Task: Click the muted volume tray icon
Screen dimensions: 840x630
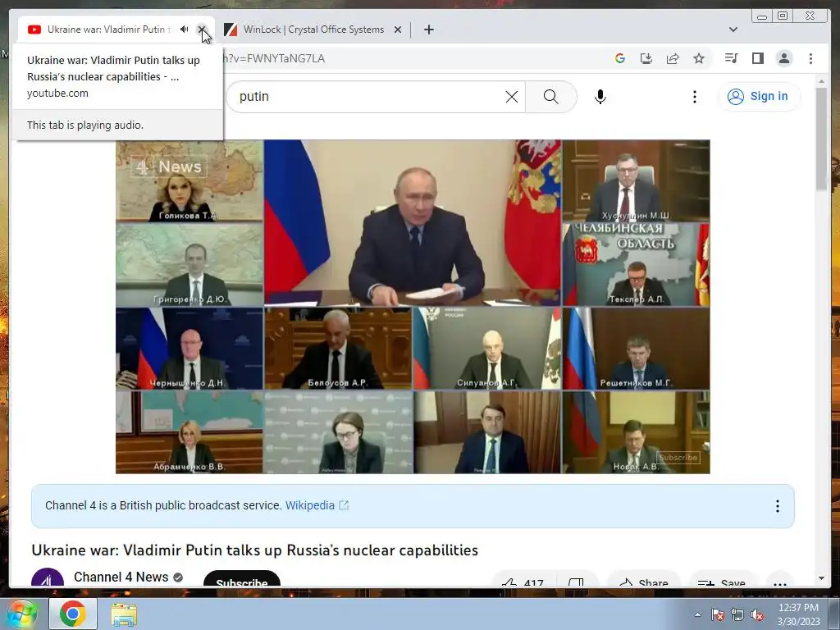Action: (x=757, y=614)
